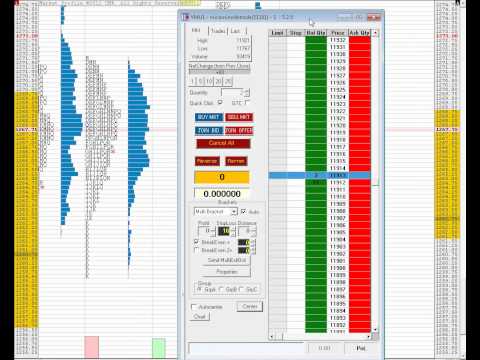Click the Reverse button
The height and width of the screenshot is (360, 480).
pyautogui.click(x=207, y=161)
